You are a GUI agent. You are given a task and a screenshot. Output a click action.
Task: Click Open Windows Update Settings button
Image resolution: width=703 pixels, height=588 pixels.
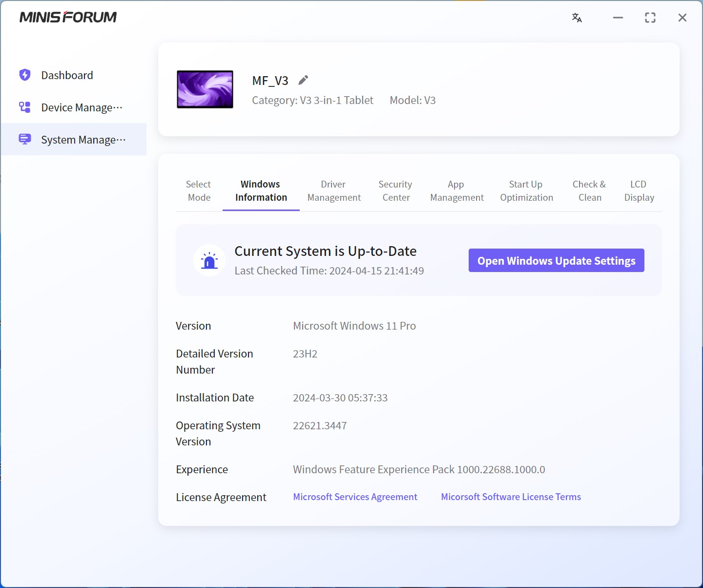(557, 260)
